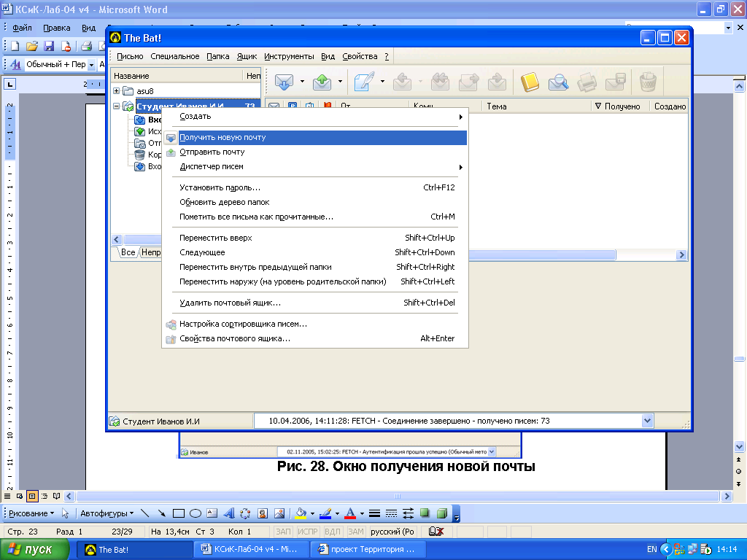Open the Инструменты menu in The Bat!
Viewport: 747px width, 560px height.
(x=289, y=56)
